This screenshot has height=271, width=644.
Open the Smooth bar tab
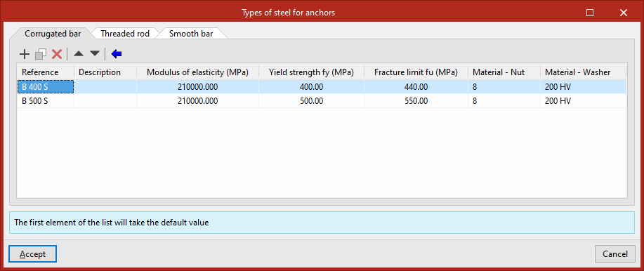click(191, 34)
